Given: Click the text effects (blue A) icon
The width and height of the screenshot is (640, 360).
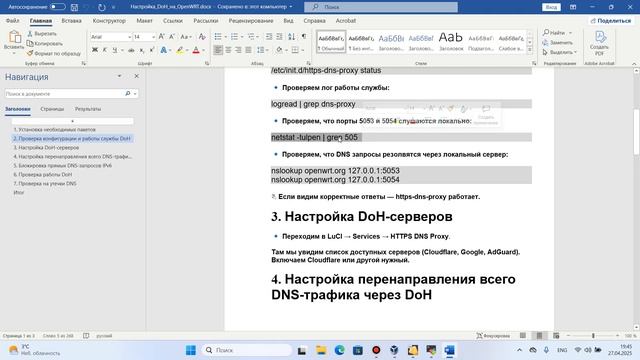Looking at the screenshot, I should click(x=163, y=50).
